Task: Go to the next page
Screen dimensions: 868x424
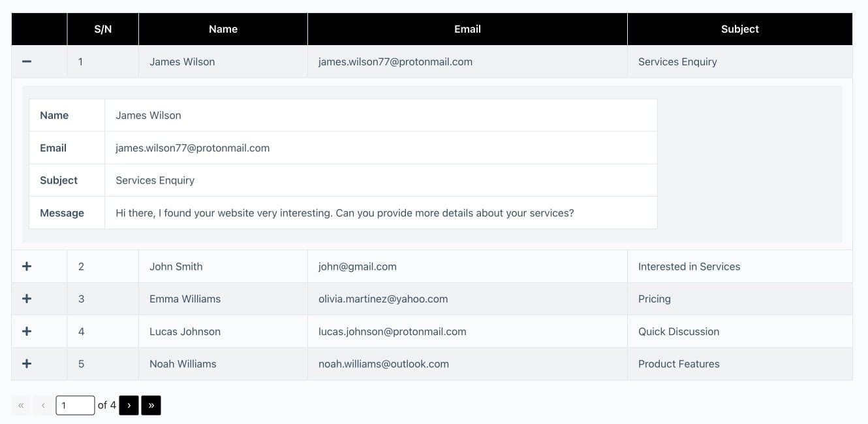Action: (x=129, y=406)
